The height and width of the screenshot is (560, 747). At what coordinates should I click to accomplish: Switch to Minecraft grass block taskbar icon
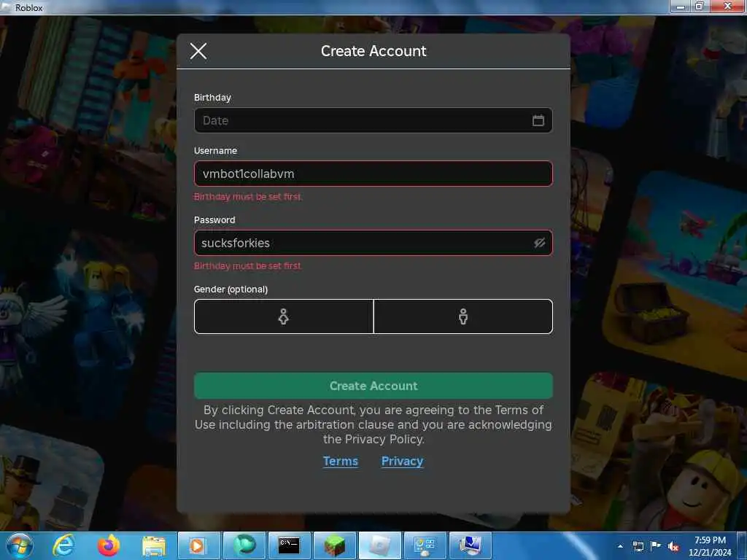(x=334, y=545)
